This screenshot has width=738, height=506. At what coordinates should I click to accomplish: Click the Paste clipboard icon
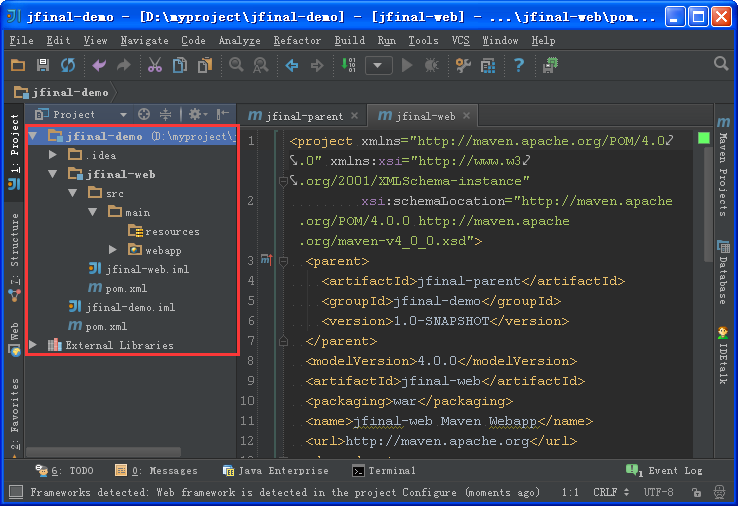tap(205, 65)
